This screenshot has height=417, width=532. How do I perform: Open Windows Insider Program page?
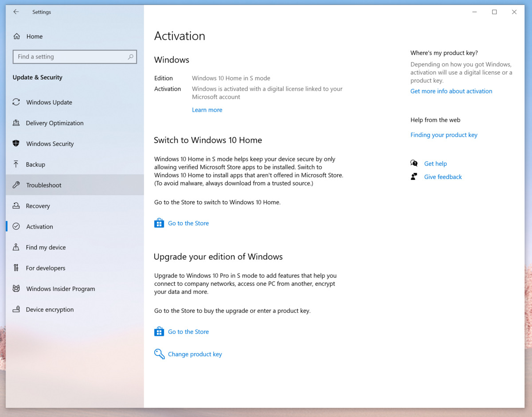click(75, 288)
